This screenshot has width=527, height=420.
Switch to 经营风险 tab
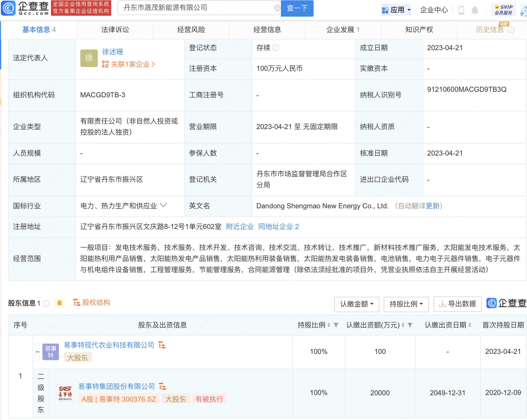(x=191, y=30)
